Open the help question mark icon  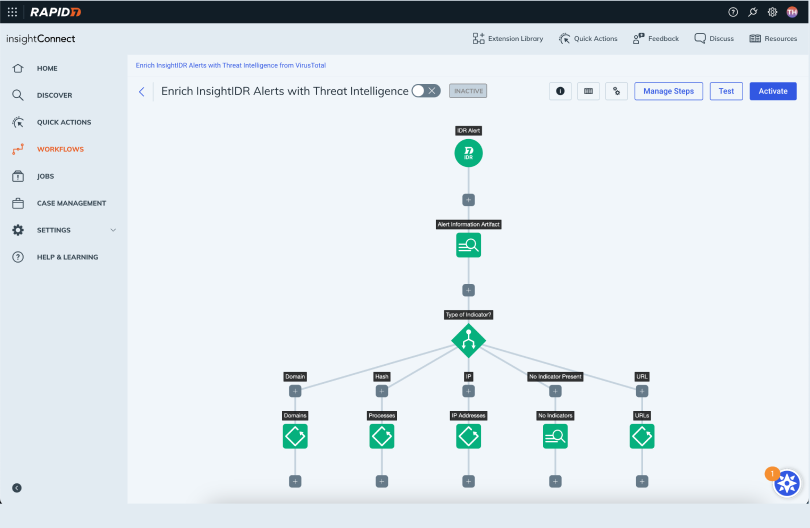(x=733, y=12)
